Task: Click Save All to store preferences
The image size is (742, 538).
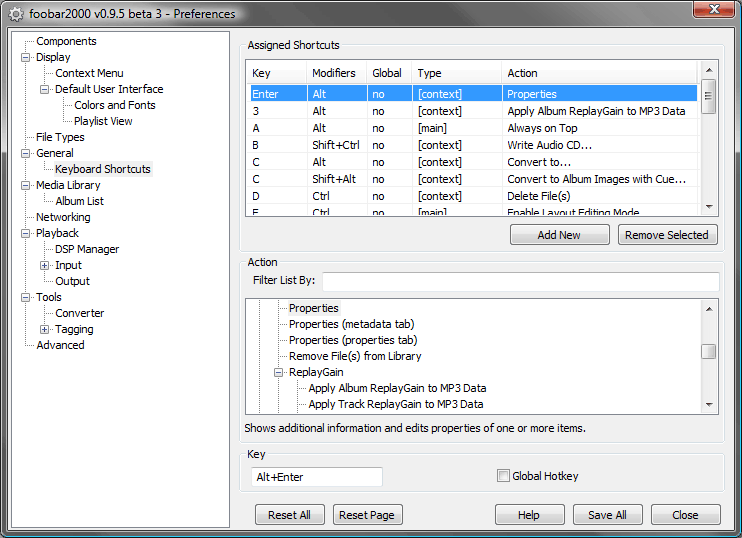Action: [607, 515]
